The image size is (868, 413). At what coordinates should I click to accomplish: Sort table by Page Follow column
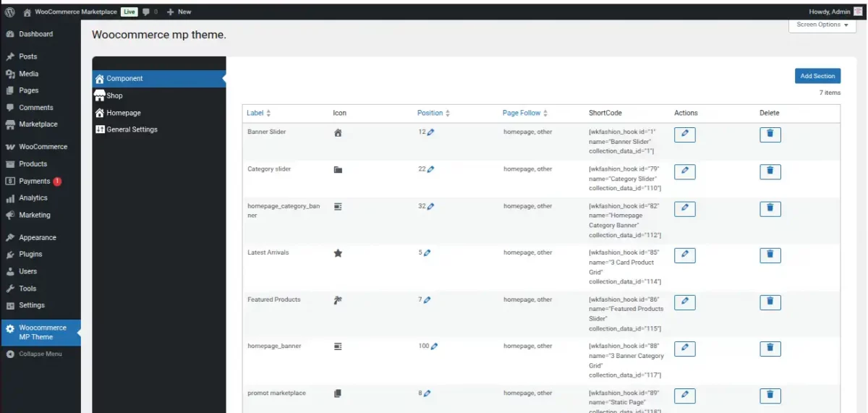tap(525, 113)
